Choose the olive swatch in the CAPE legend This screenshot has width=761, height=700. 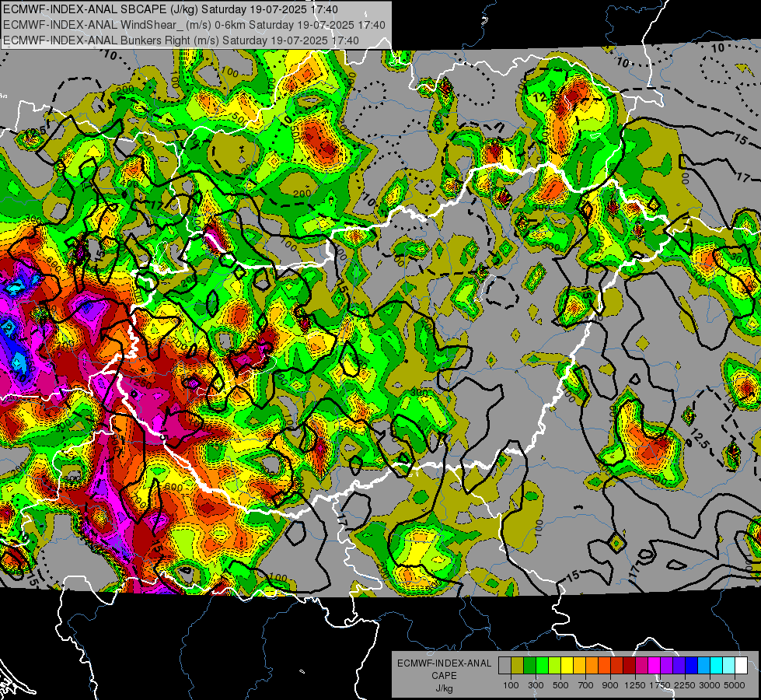coord(518,666)
